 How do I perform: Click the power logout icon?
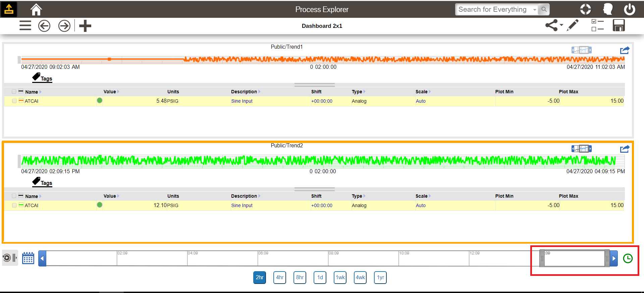[629, 9]
